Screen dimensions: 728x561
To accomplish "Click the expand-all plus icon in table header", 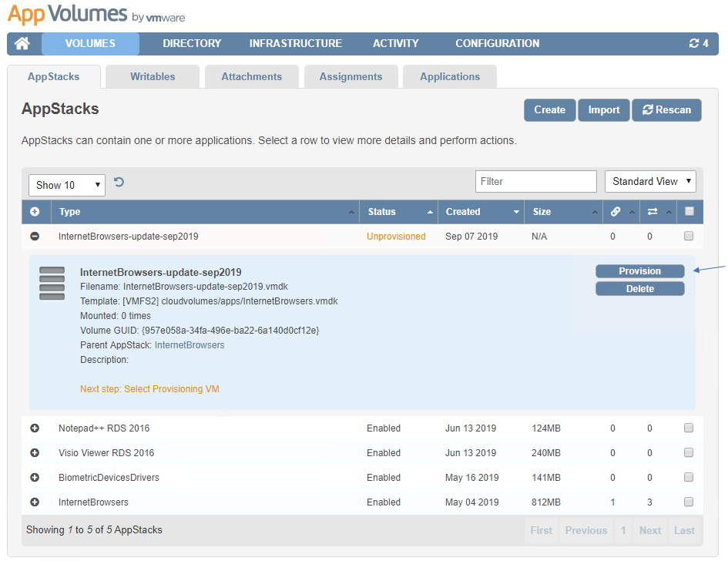I will click(35, 212).
